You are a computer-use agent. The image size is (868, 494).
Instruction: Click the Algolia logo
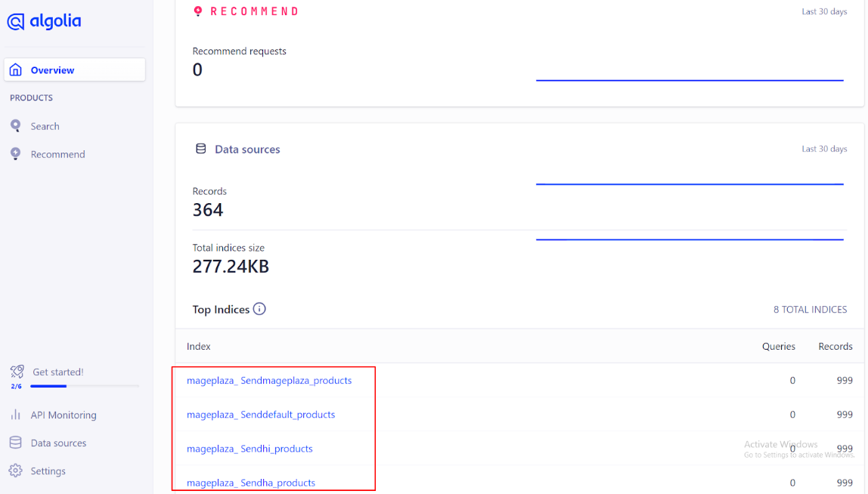(44, 22)
